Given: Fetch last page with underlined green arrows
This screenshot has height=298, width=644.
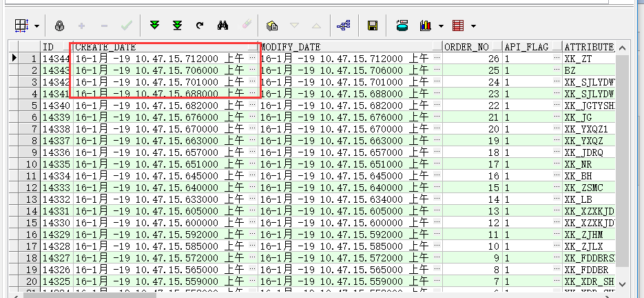Looking at the screenshot, I should click(x=177, y=26).
